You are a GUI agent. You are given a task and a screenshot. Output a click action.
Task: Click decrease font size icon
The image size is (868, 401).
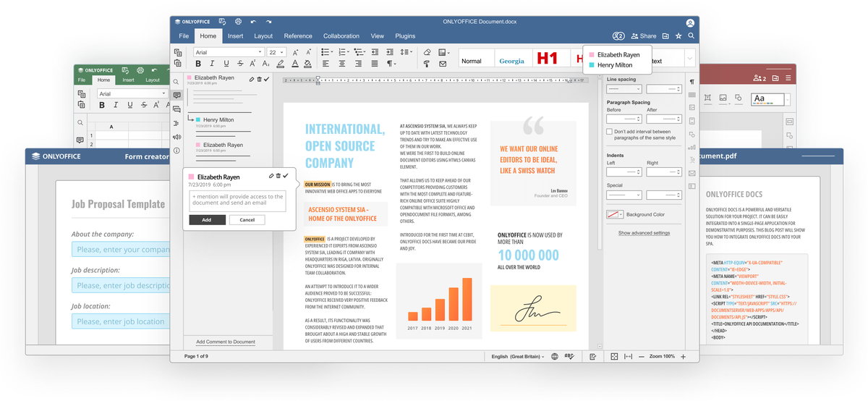click(307, 52)
